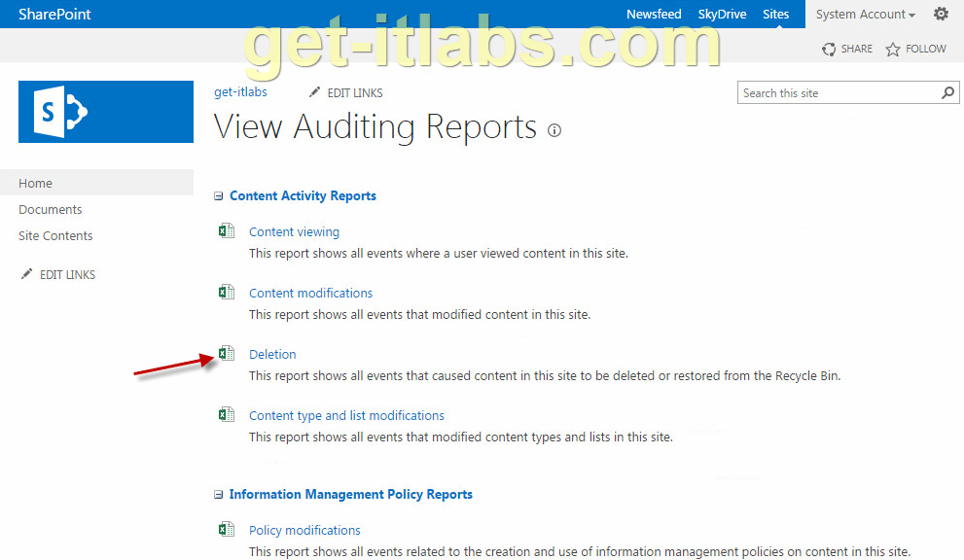The width and height of the screenshot is (964, 560).
Task: Click description text about Recycle Bin deletions
Action: pos(544,376)
